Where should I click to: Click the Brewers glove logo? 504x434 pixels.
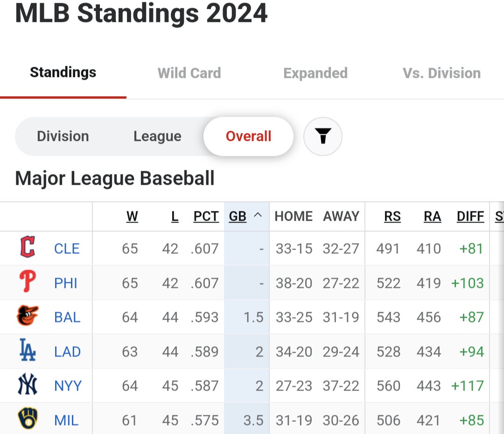pyautogui.click(x=28, y=419)
